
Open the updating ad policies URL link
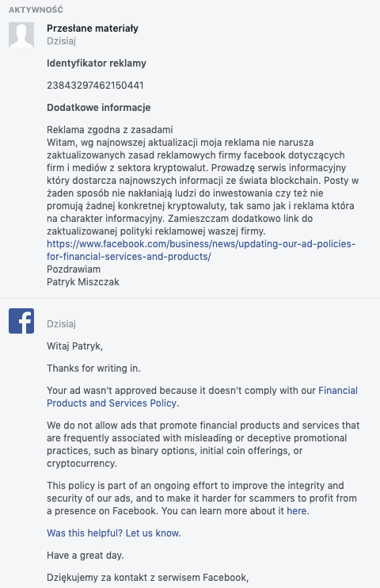point(201,250)
